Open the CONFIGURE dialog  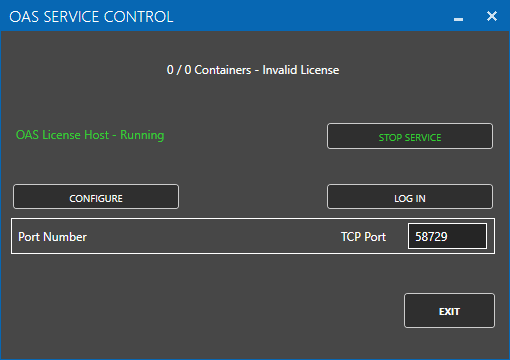coord(96,197)
